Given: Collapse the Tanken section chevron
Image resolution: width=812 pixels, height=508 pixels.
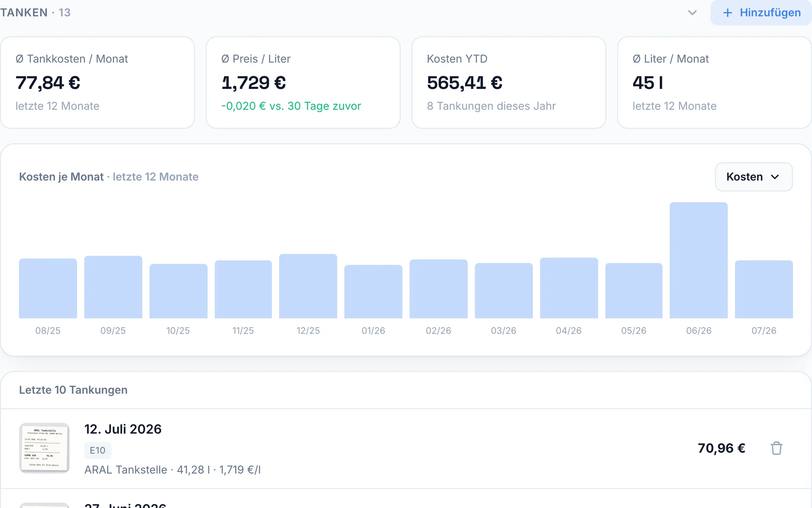Looking at the screenshot, I should click(692, 13).
